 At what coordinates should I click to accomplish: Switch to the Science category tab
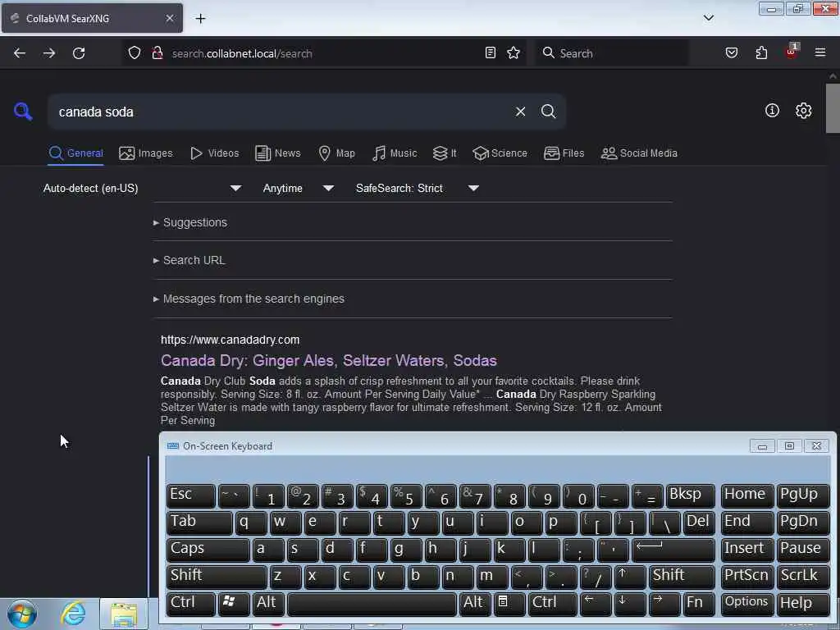pos(500,153)
